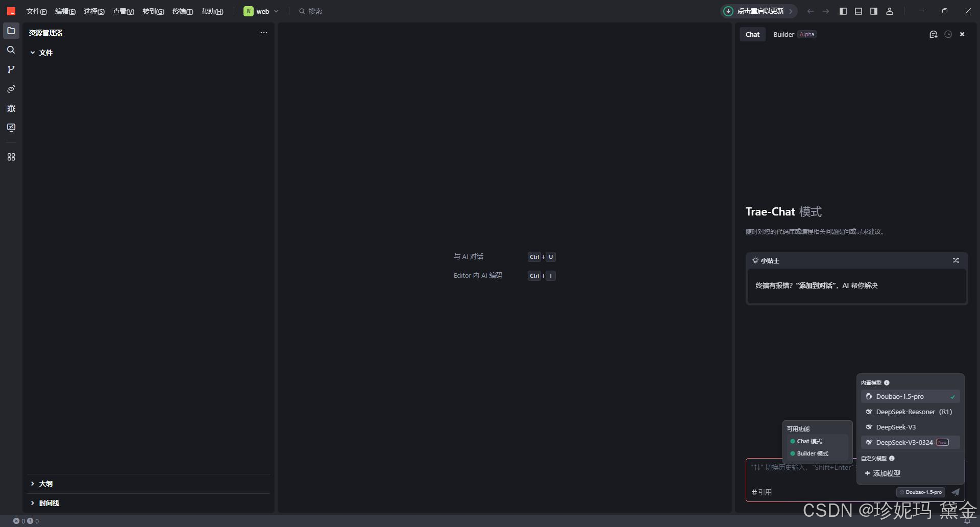Close the AI chat panel
The width and height of the screenshot is (980, 527).
pyautogui.click(x=962, y=34)
